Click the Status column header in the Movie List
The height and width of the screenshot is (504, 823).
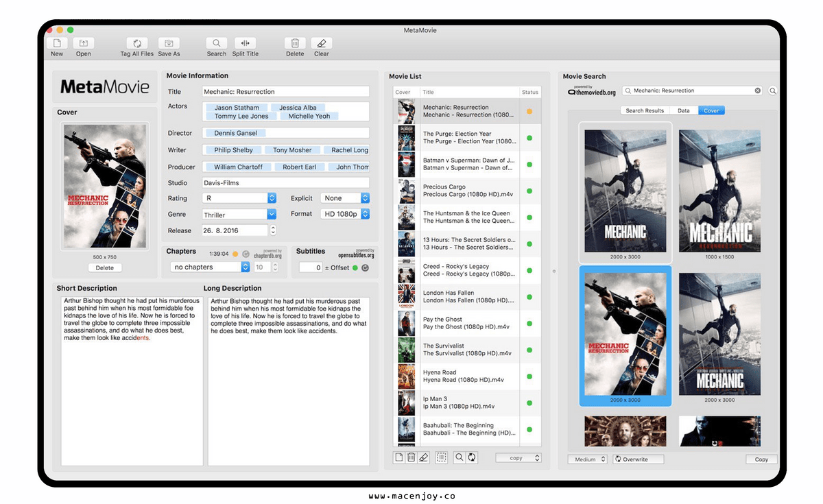point(530,92)
